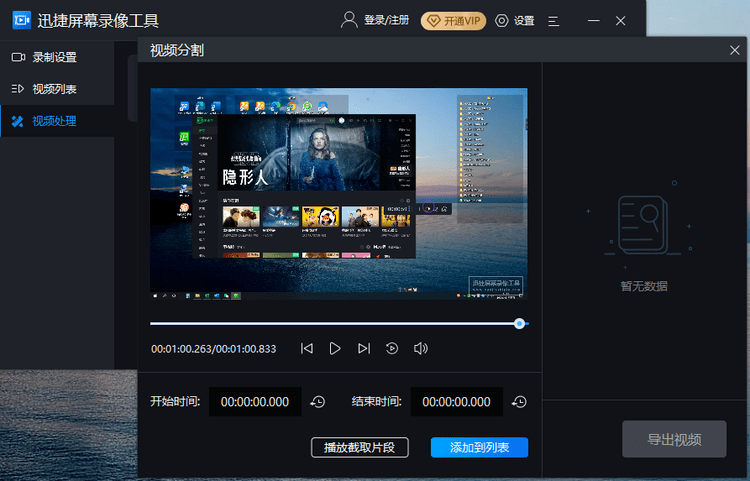The height and width of the screenshot is (481, 750).
Task: Click 添加到列表 button
Action: click(479, 448)
